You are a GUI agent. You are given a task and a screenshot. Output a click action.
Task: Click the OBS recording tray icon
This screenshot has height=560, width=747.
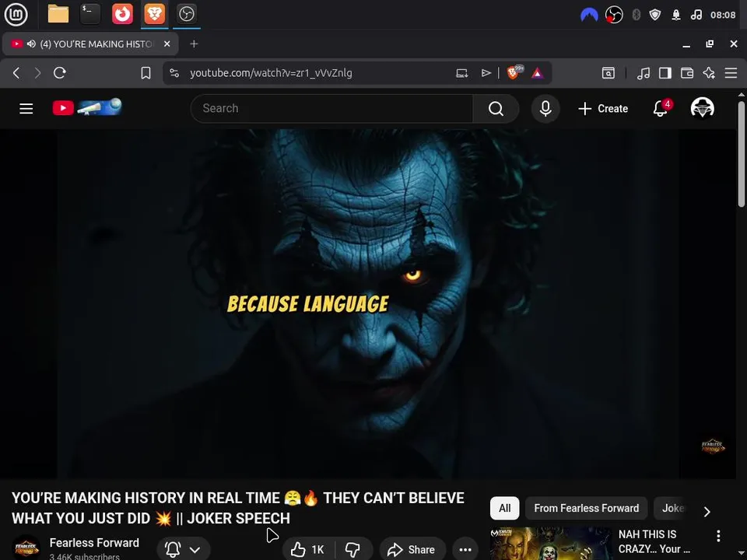point(614,16)
